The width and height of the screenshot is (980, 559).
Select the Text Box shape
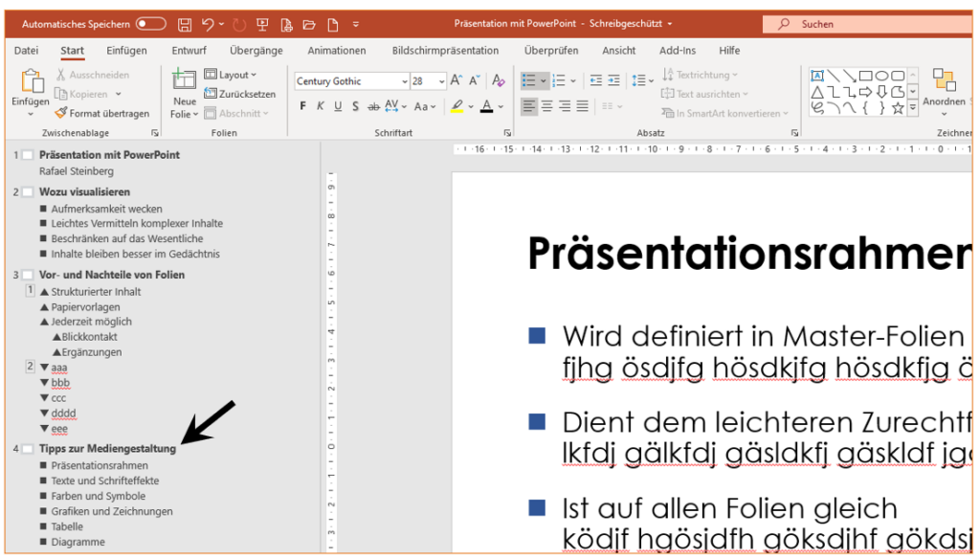click(x=817, y=76)
